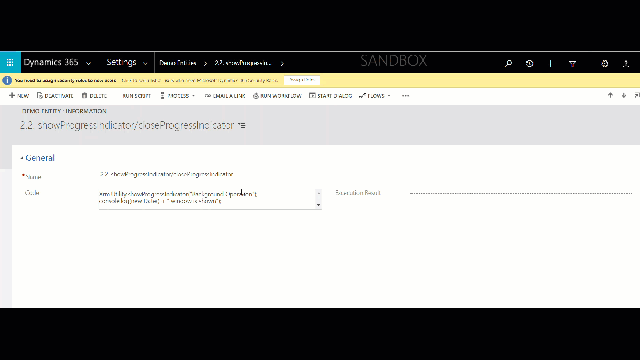
Task: Click Run Script command
Action: (x=136, y=96)
